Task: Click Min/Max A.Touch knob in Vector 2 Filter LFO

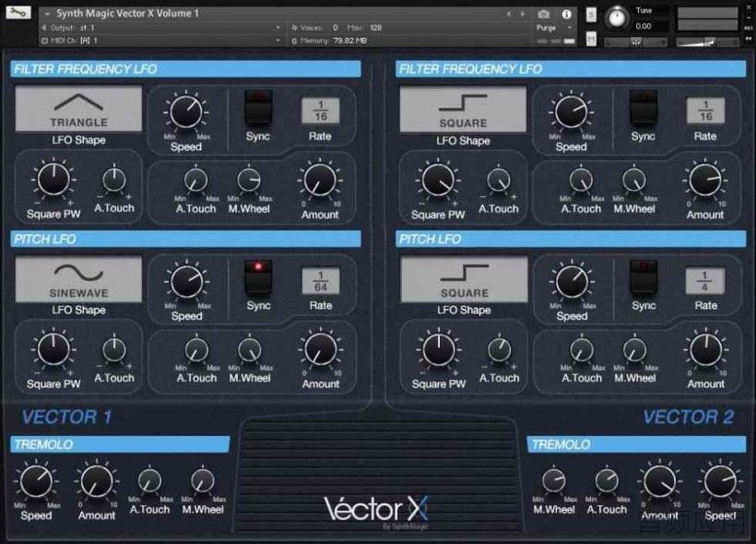Action: 581,181
